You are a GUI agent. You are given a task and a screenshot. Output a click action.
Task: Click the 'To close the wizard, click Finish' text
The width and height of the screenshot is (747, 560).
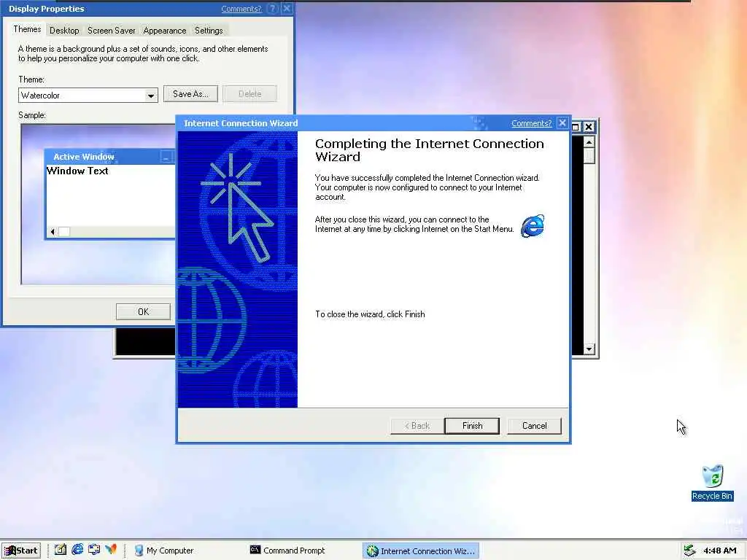(370, 314)
